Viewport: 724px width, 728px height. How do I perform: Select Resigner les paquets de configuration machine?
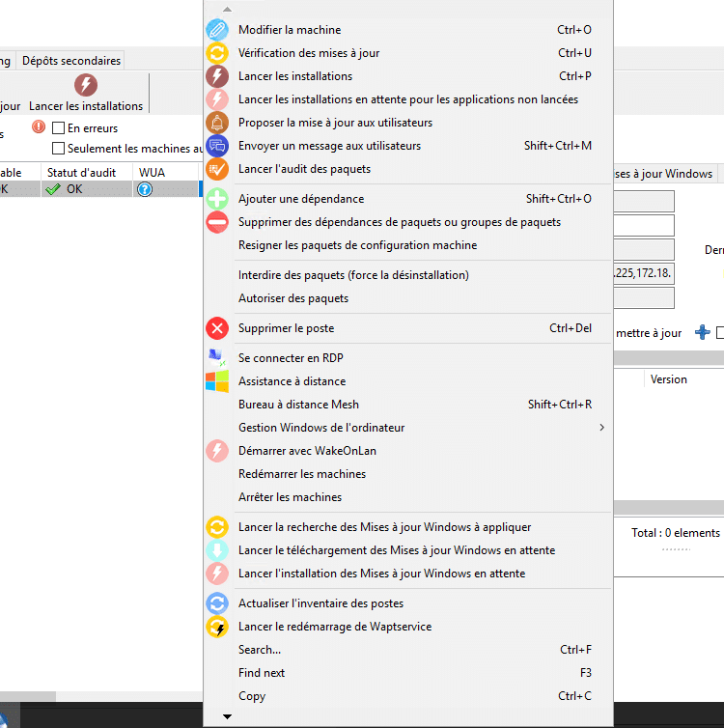[x=408, y=245]
